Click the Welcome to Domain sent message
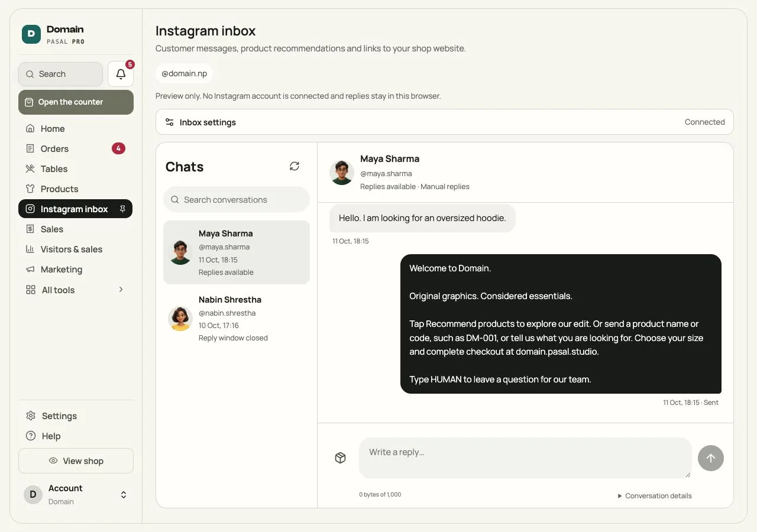 (561, 324)
